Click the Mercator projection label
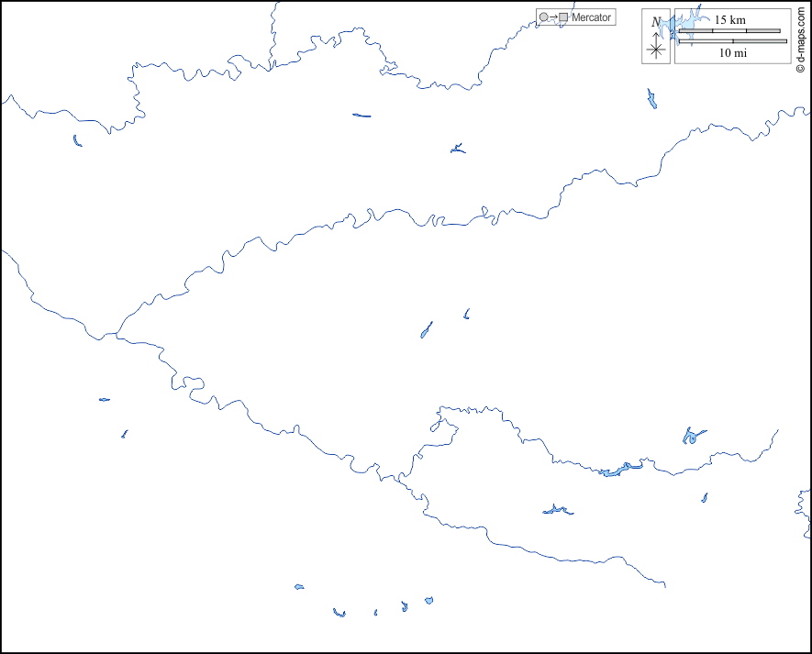 [x=591, y=17]
